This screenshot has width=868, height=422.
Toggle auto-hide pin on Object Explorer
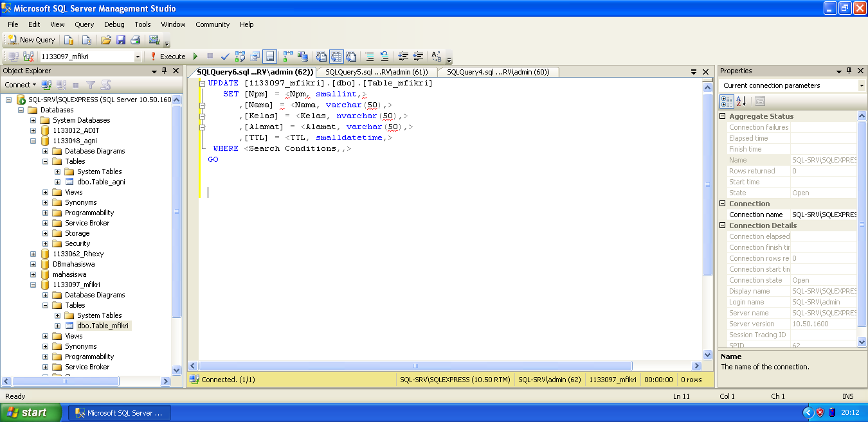click(x=164, y=71)
